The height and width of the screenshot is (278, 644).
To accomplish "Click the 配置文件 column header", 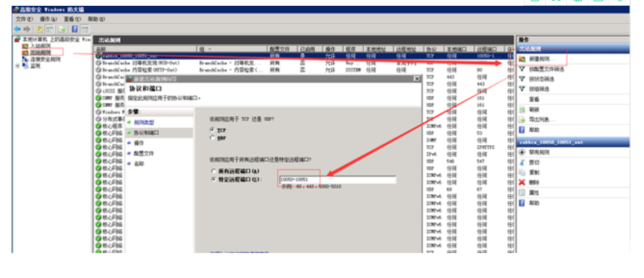I will tap(283, 49).
